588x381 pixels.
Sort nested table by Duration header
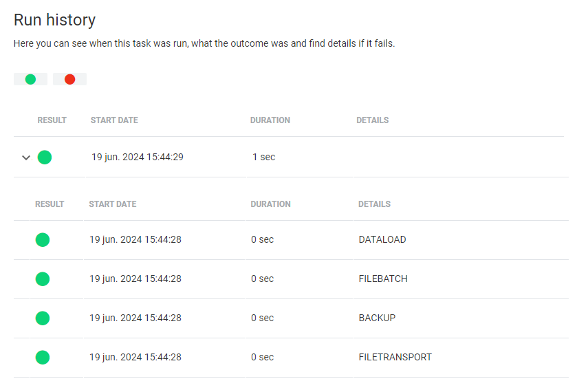point(270,204)
